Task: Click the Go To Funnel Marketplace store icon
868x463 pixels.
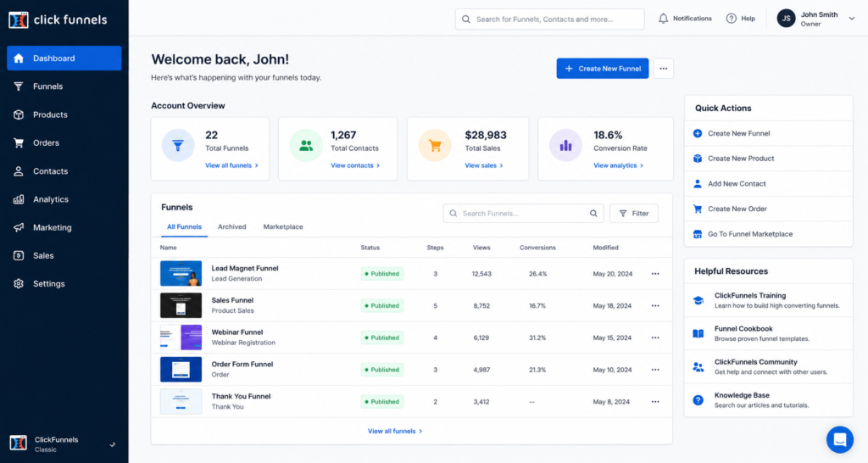Action: click(698, 234)
